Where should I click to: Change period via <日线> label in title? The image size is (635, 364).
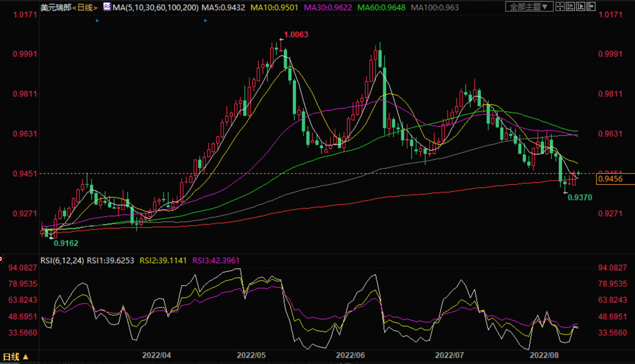(85, 7)
